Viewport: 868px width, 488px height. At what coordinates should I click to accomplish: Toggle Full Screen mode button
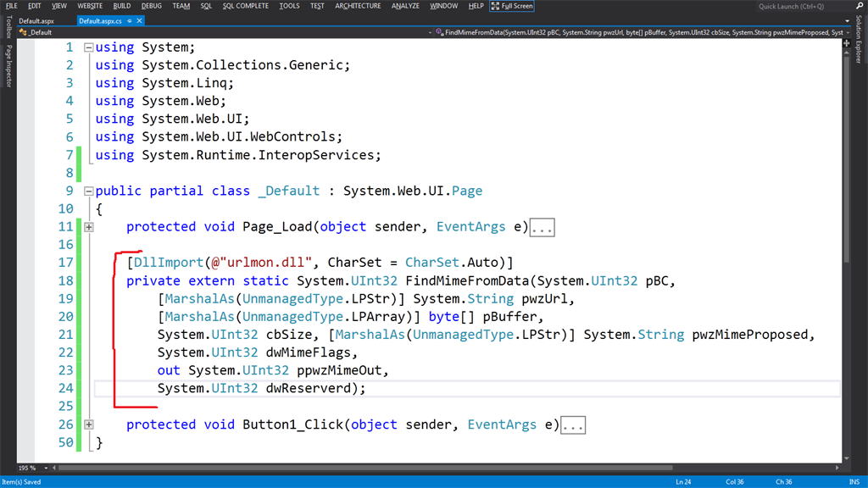coord(511,6)
